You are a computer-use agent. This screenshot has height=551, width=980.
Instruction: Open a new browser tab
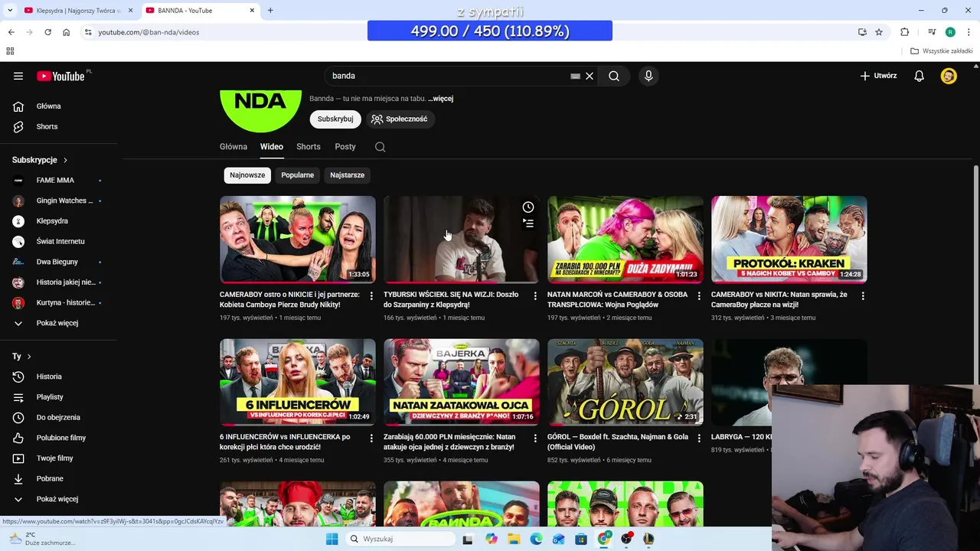coord(270,11)
